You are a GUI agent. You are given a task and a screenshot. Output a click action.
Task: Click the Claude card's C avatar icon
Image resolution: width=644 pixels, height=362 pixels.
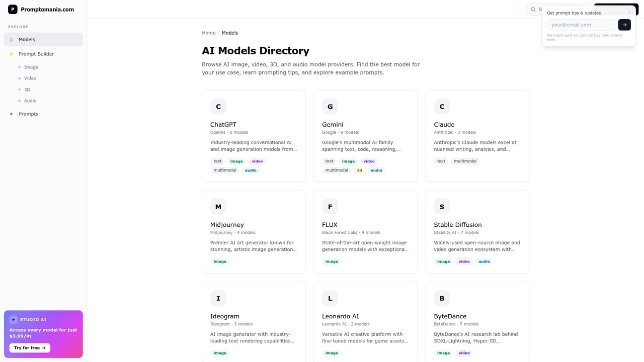442,107
